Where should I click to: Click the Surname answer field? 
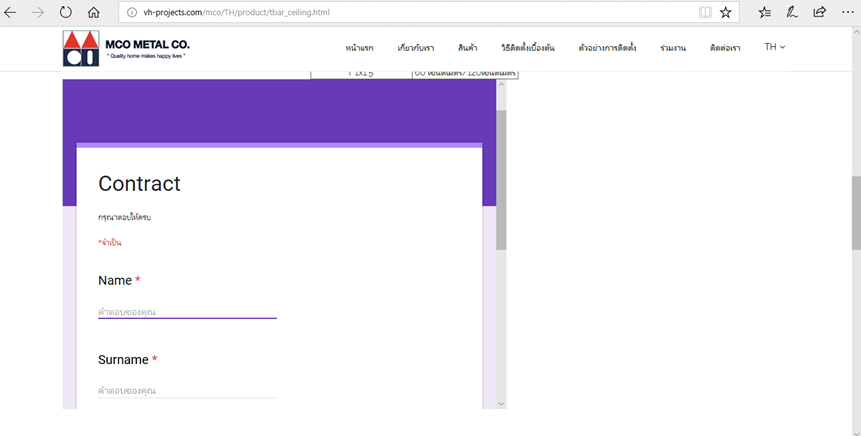(x=187, y=390)
